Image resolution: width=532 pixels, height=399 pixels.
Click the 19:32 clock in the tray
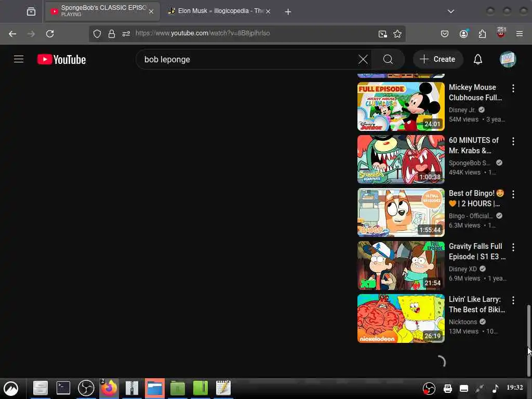click(x=515, y=388)
